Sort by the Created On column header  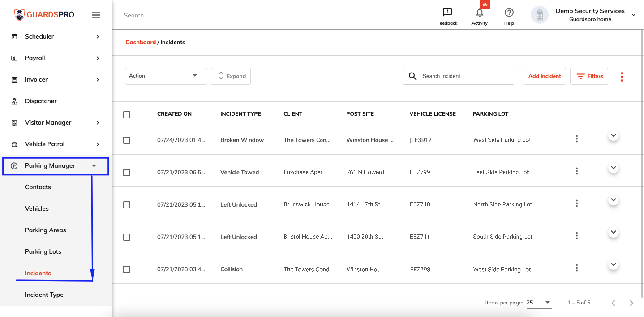click(x=174, y=114)
